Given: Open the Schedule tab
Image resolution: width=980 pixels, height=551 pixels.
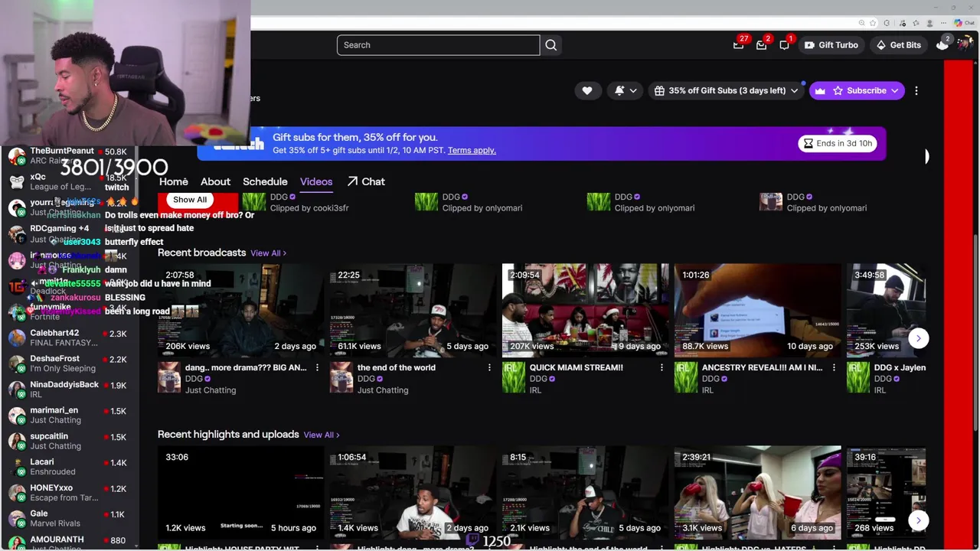Looking at the screenshot, I should (x=265, y=181).
